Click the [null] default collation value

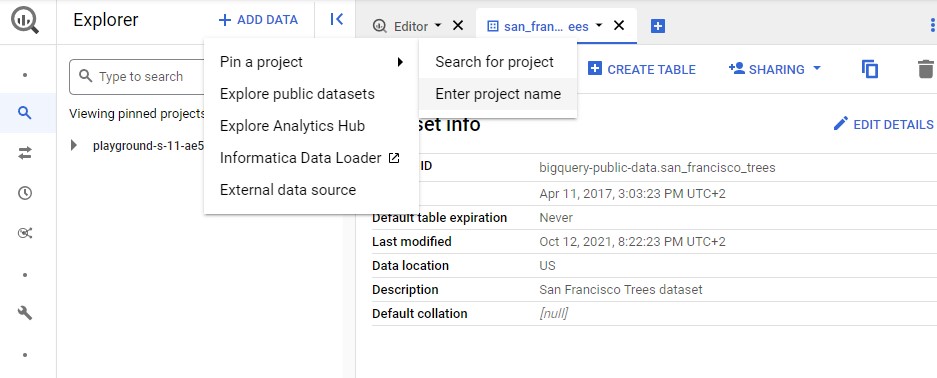(x=553, y=314)
